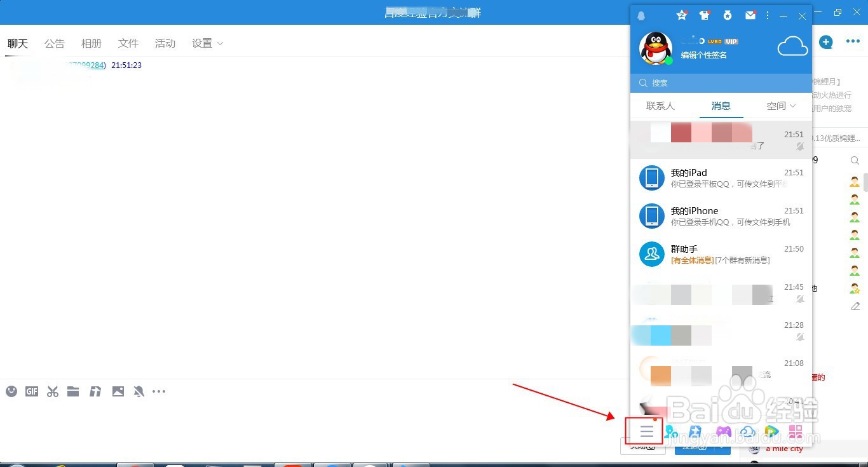The height and width of the screenshot is (467, 868).
Task: Open the Tencent Video play icon
Action: 771,432
